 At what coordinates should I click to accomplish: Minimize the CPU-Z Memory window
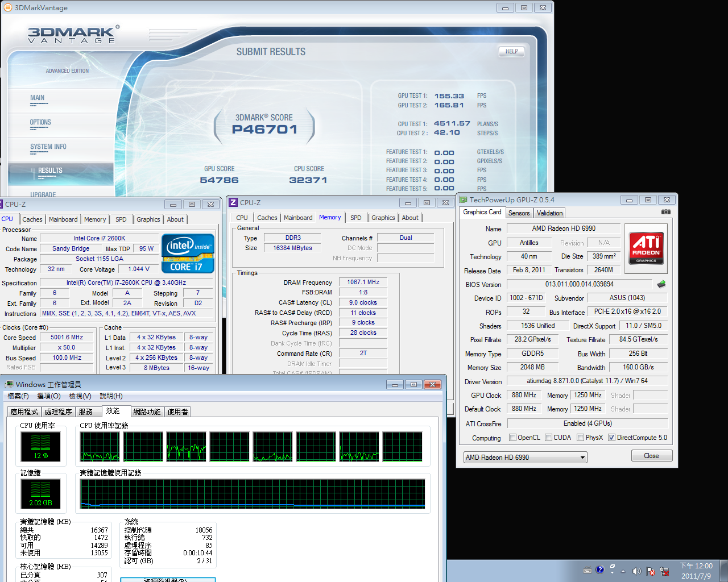click(407, 202)
